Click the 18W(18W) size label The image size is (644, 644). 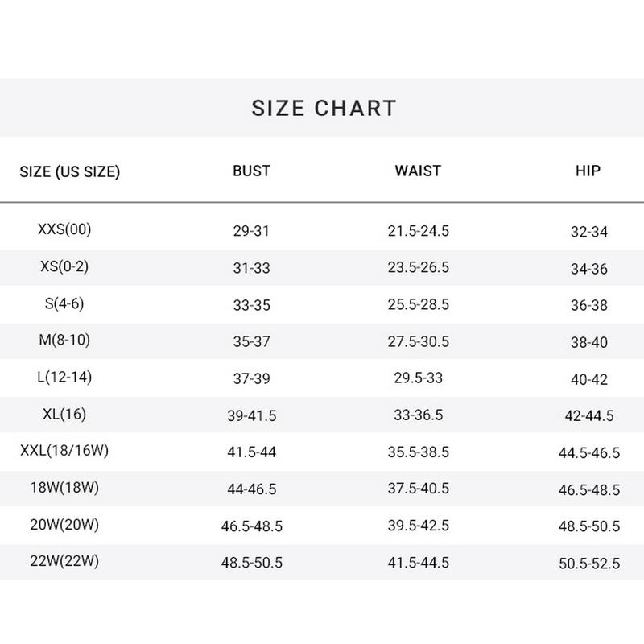click(x=64, y=488)
